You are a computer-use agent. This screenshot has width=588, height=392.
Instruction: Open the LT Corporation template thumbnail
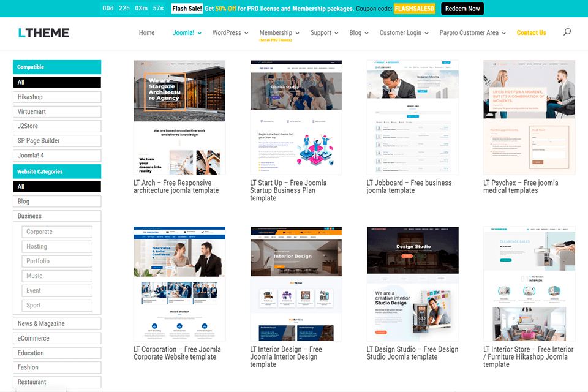tap(179, 284)
